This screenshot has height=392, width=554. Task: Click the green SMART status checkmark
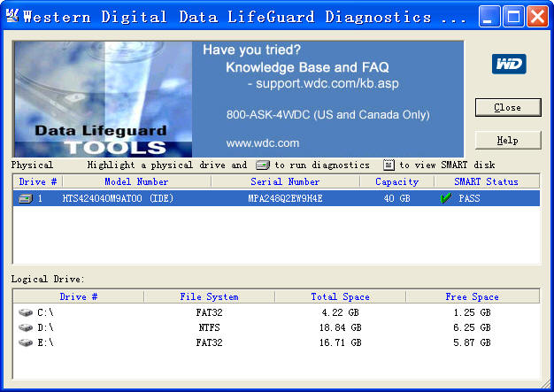pyautogui.click(x=445, y=199)
